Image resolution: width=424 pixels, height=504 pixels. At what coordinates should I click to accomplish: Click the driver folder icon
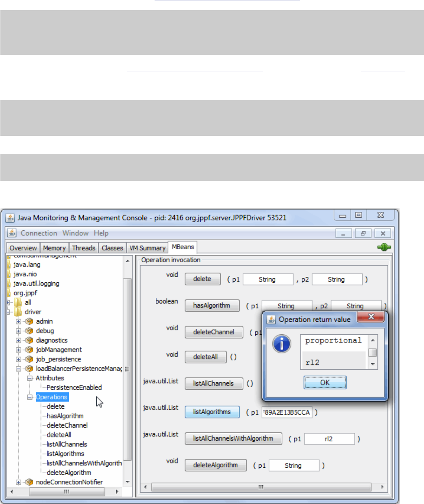pos(18,312)
